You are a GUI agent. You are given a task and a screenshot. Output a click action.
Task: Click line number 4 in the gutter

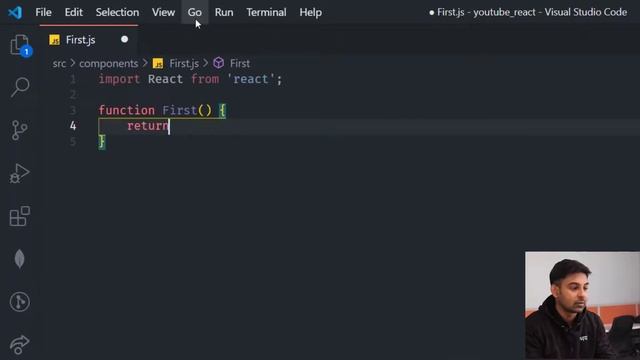[x=73, y=126]
